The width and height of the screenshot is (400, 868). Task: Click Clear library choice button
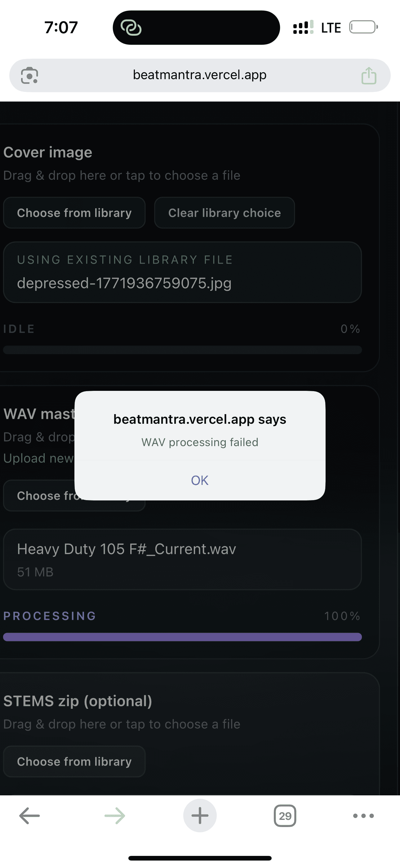(224, 213)
